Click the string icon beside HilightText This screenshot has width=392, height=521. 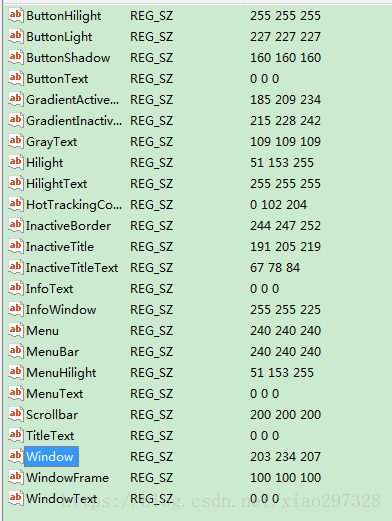click(16, 183)
